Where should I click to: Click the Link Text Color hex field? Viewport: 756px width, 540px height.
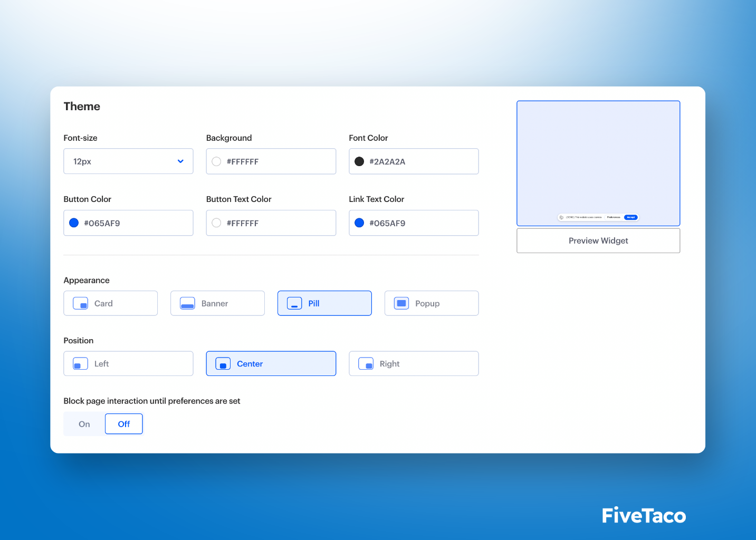[414, 223]
